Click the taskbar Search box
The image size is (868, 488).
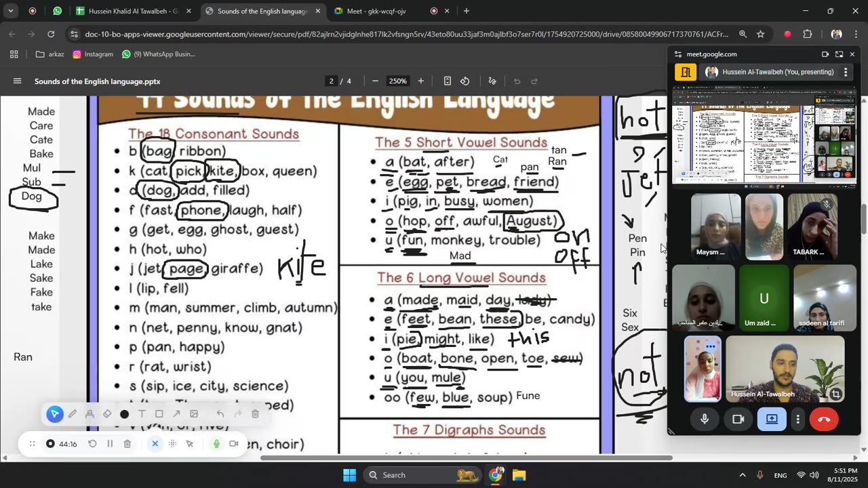pyautogui.click(x=422, y=475)
